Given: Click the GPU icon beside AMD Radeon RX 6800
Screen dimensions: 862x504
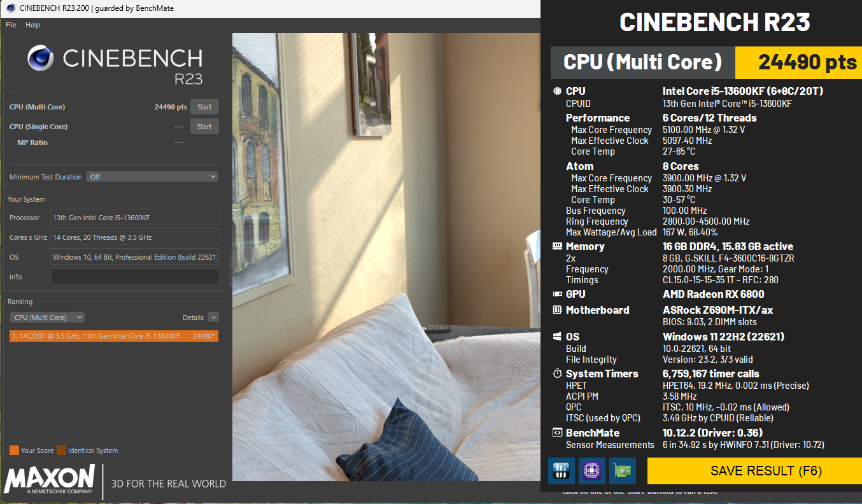Looking at the screenshot, I should 558,294.
